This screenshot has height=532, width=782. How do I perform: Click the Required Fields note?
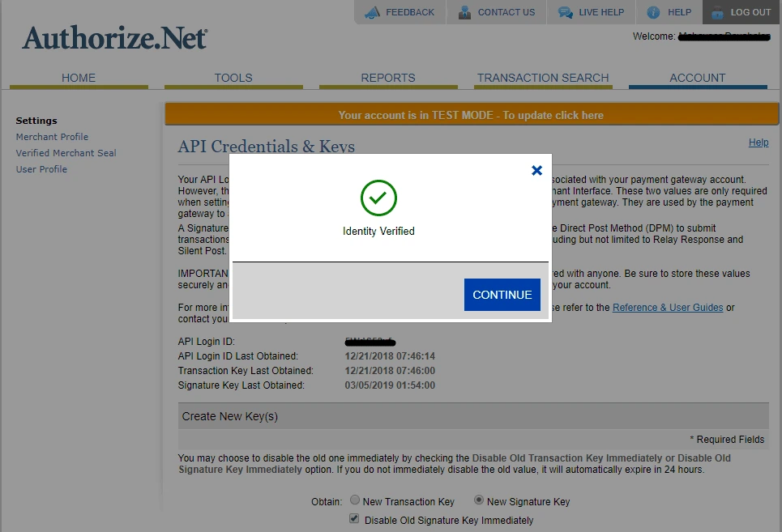(x=727, y=440)
